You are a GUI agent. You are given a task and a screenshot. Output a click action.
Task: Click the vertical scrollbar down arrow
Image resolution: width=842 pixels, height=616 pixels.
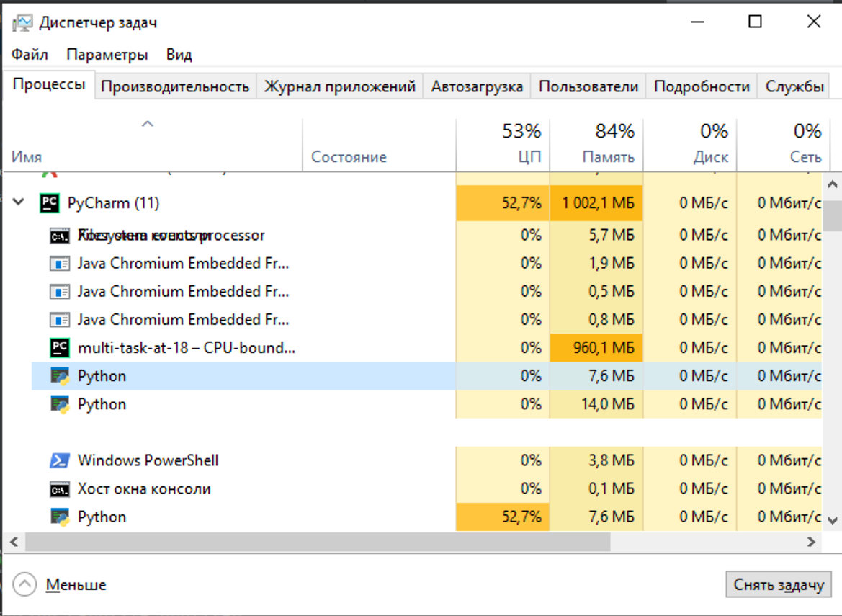833,520
